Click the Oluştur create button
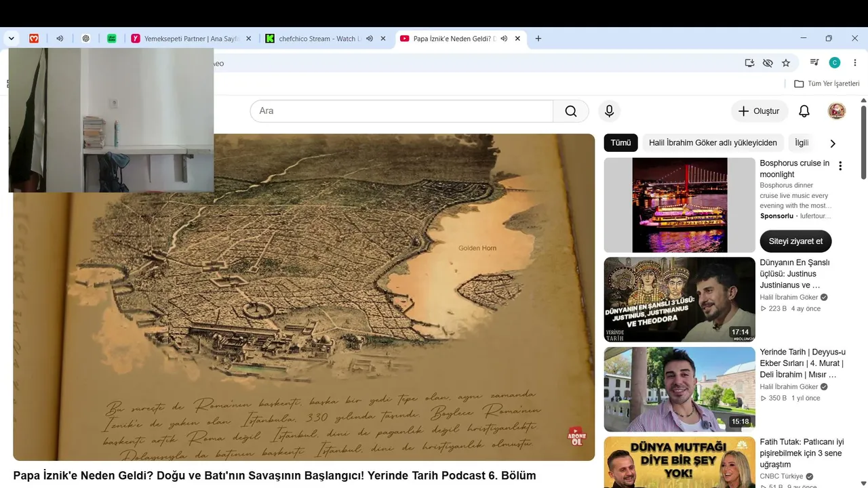The height and width of the screenshot is (488, 868). point(759,111)
